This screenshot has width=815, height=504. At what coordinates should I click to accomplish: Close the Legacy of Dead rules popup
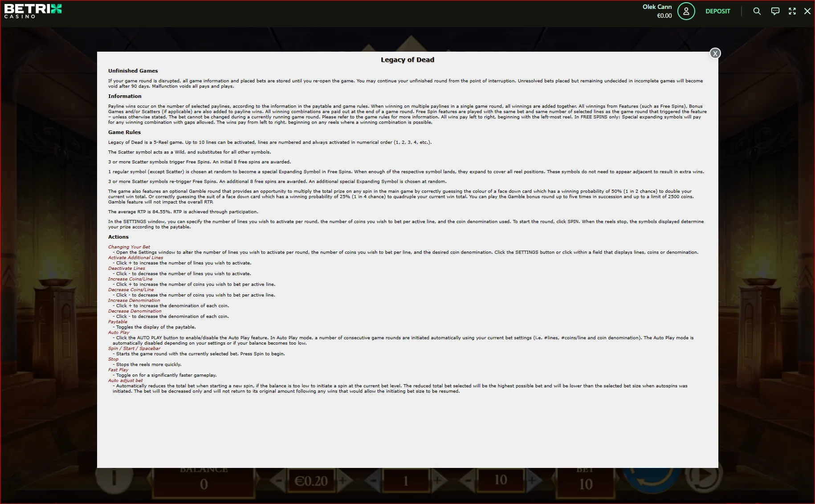[715, 53]
